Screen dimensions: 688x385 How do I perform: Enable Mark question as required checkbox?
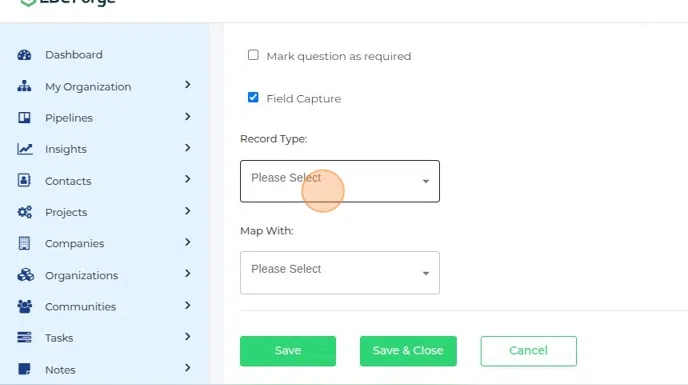(x=253, y=55)
